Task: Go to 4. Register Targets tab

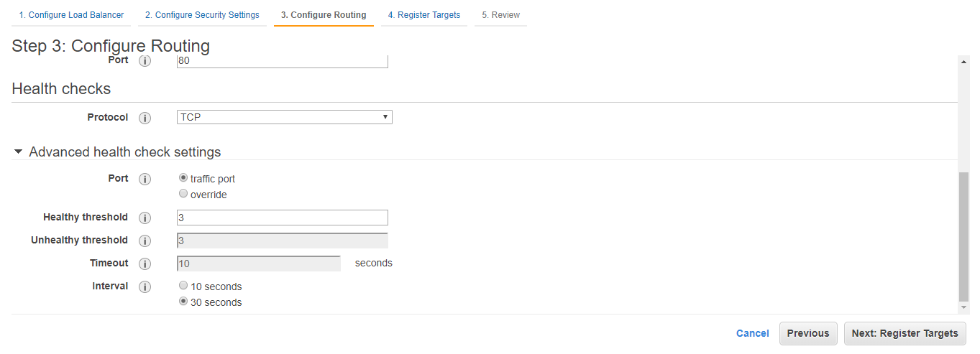Action: [424, 15]
